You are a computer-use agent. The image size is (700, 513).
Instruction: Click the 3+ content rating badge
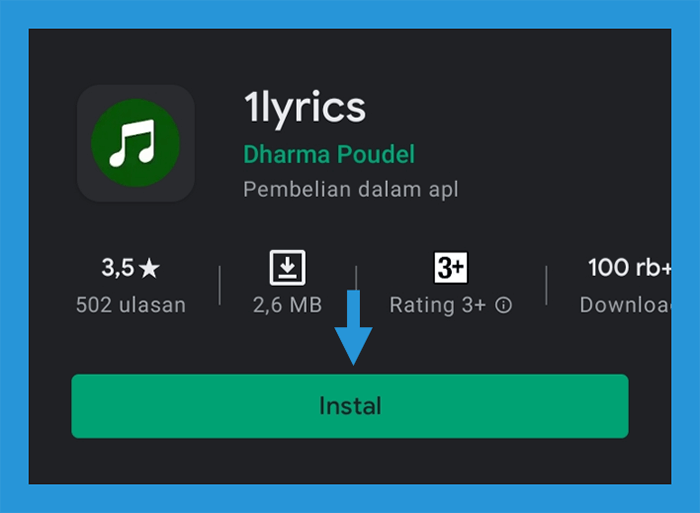pos(451,268)
